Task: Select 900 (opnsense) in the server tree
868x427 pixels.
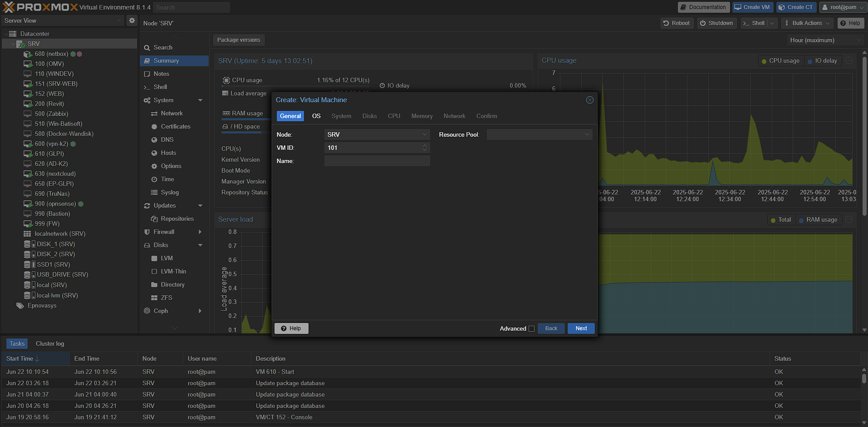Action: [55, 204]
